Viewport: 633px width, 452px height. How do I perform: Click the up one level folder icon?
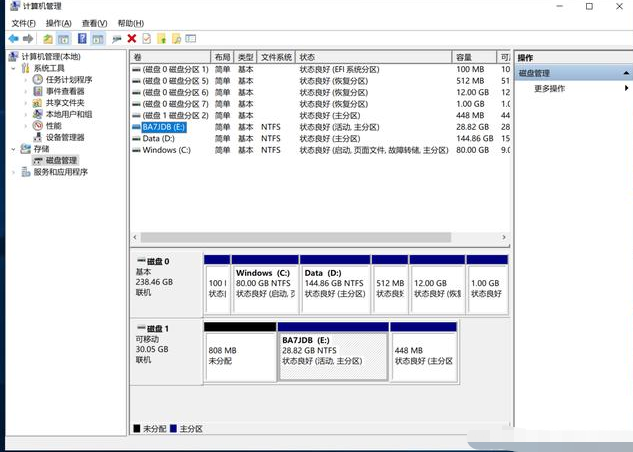pos(48,39)
